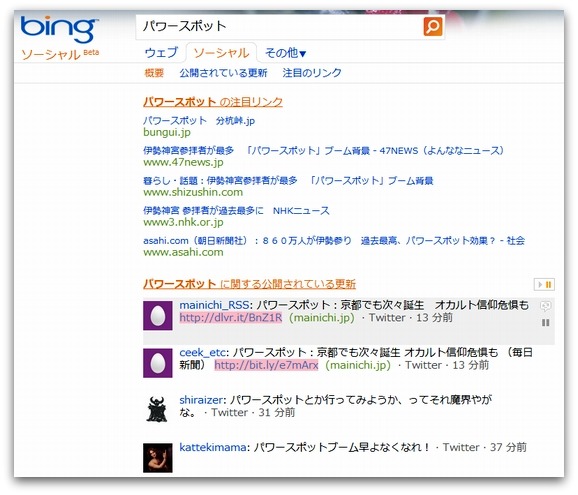Click 'Twitter · 31 分前' on shiraizer tweet

click(253, 412)
